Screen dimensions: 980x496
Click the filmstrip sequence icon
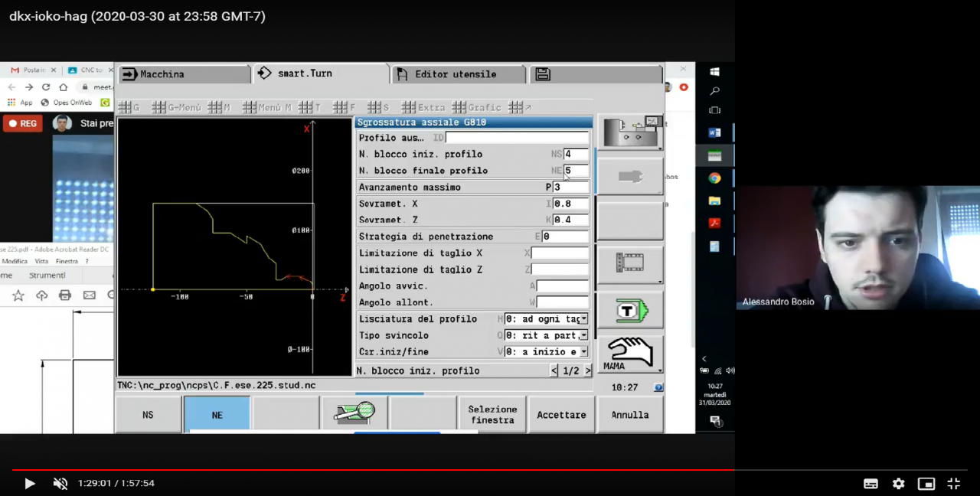click(630, 263)
